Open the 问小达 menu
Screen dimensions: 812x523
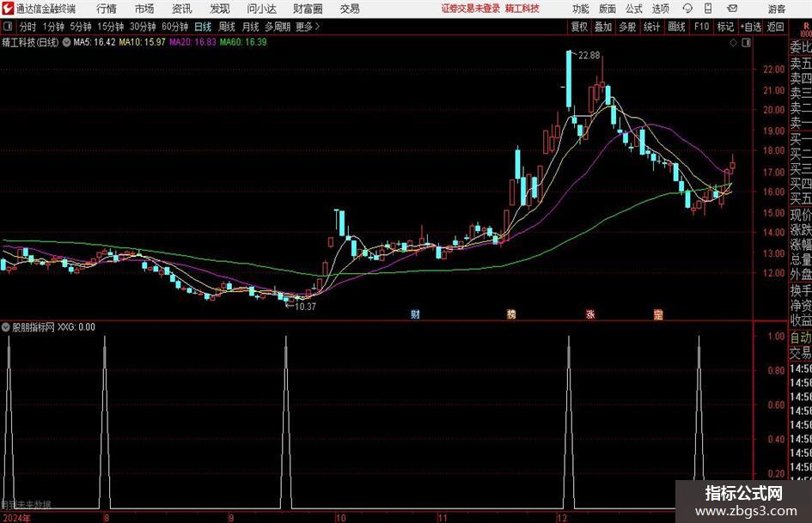(261, 9)
